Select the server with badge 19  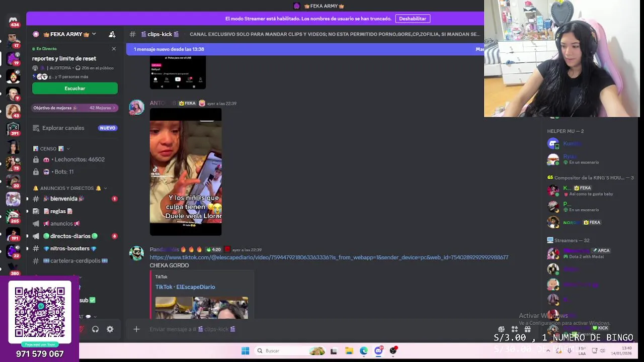[13, 58]
